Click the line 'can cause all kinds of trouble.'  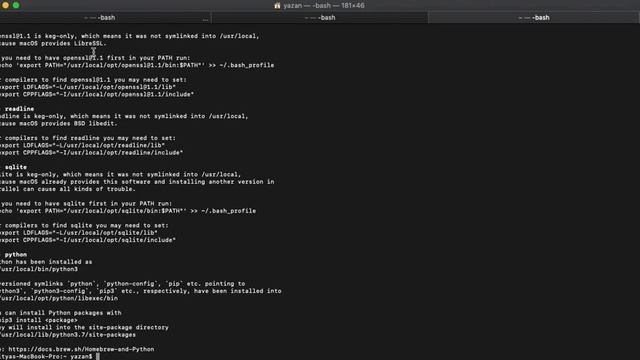pyautogui.click(x=68, y=189)
